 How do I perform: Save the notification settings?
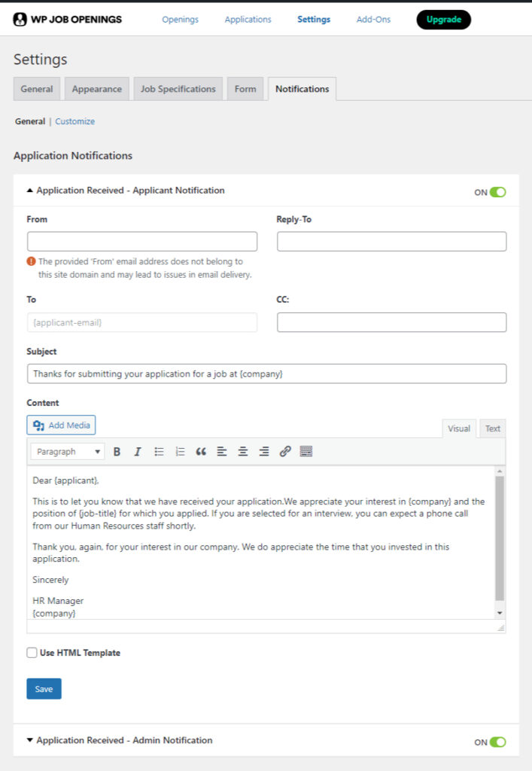coord(44,689)
